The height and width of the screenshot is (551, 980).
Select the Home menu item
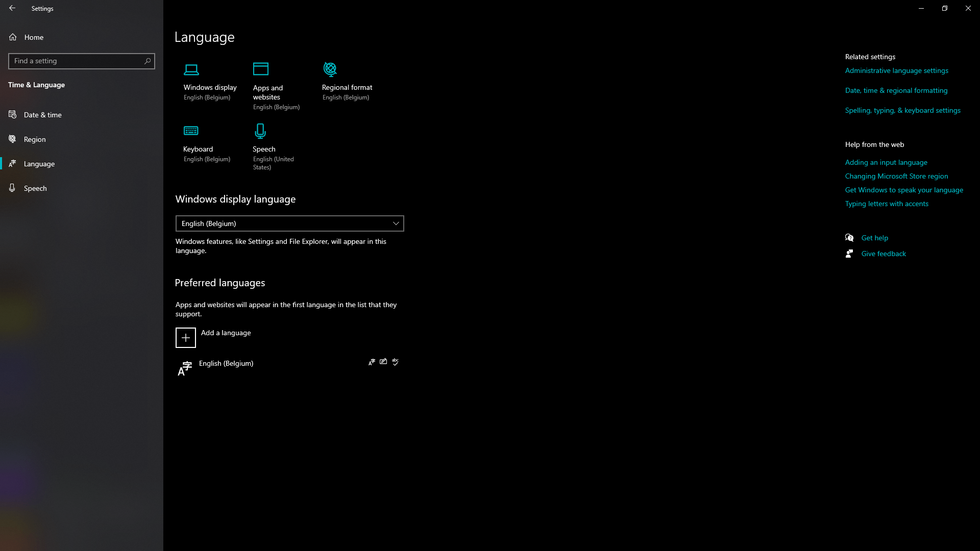click(34, 37)
